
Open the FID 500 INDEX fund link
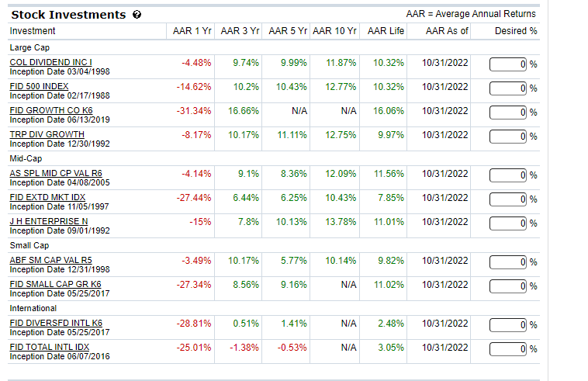pyautogui.click(x=39, y=86)
